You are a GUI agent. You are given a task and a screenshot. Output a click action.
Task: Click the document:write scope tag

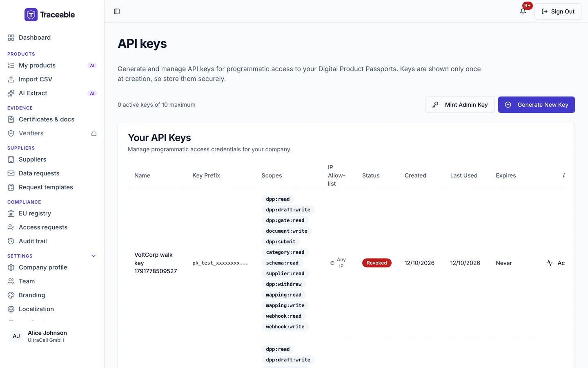[x=287, y=231]
